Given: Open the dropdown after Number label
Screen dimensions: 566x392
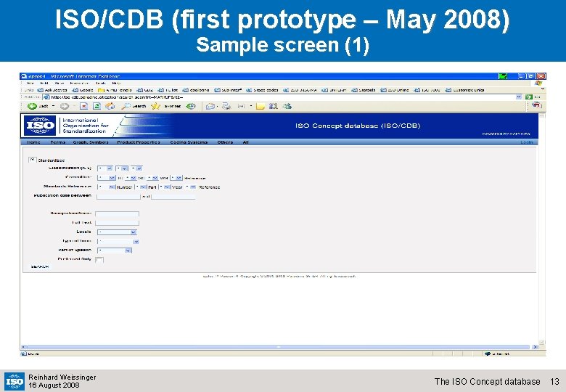Looking at the screenshot, I should pos(141,187).
